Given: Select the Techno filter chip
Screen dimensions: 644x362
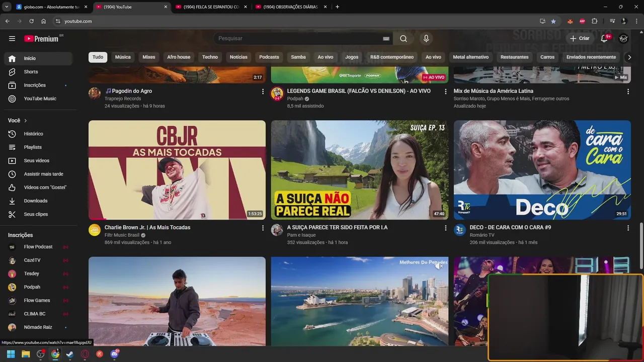Looking at the screenshot, I should pos(210,57).
